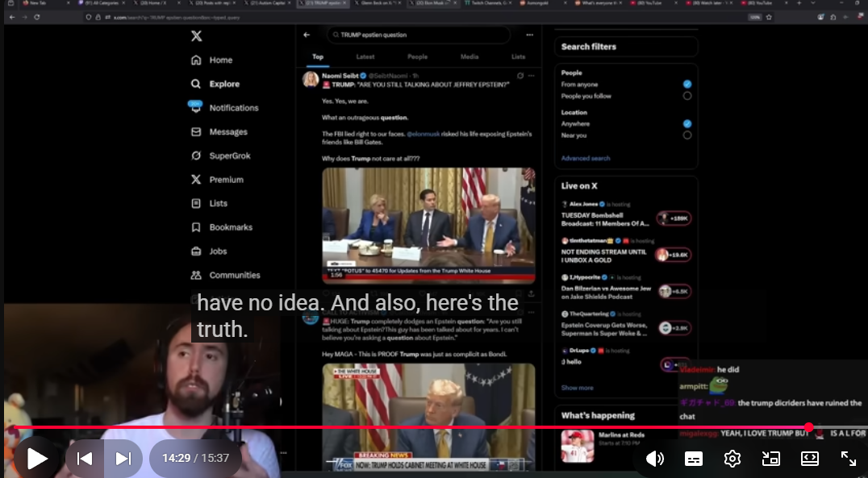Click Naomi Seibt's profile avatar

click(x=311, y=79)
